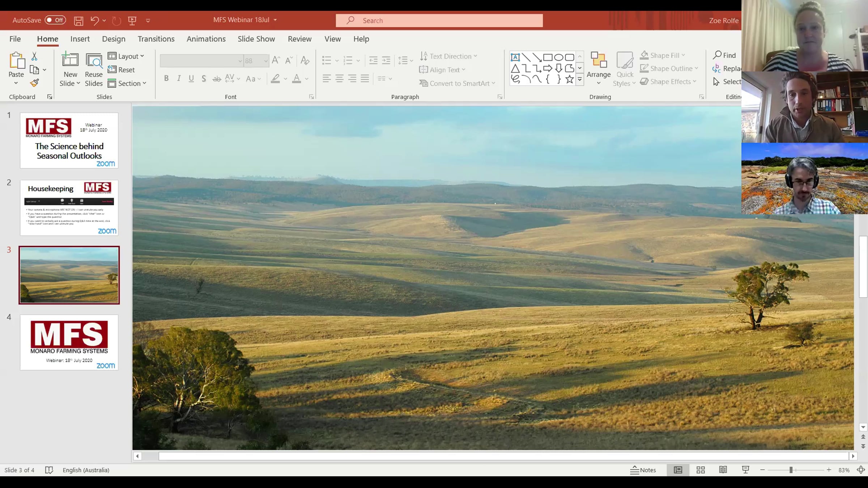Click the Undo arrow icon

(94, 20)
